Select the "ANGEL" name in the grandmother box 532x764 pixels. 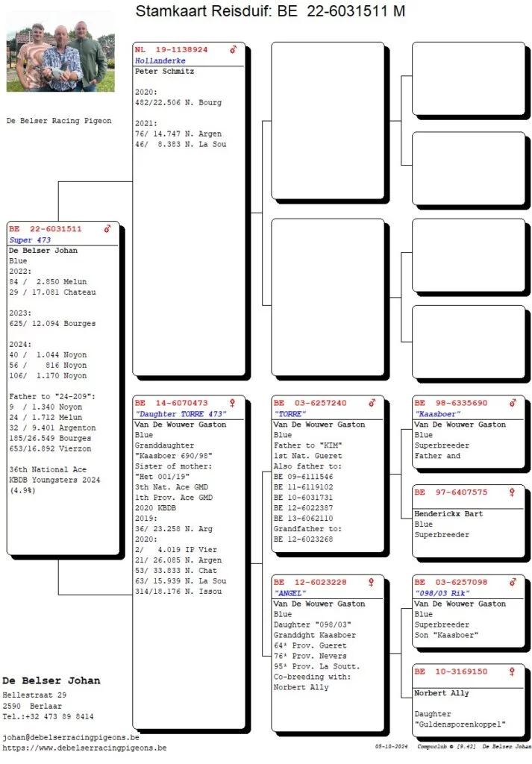pyautogui.click(x=290, y=593)
